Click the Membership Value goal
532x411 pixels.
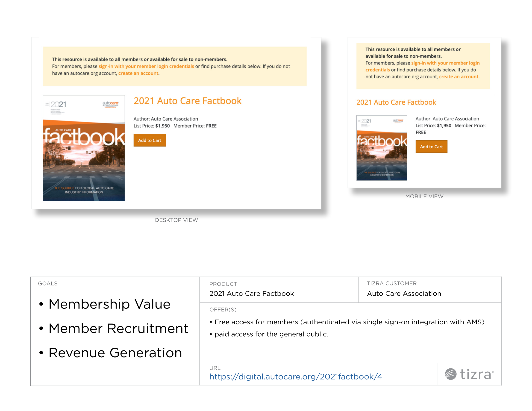109,304
